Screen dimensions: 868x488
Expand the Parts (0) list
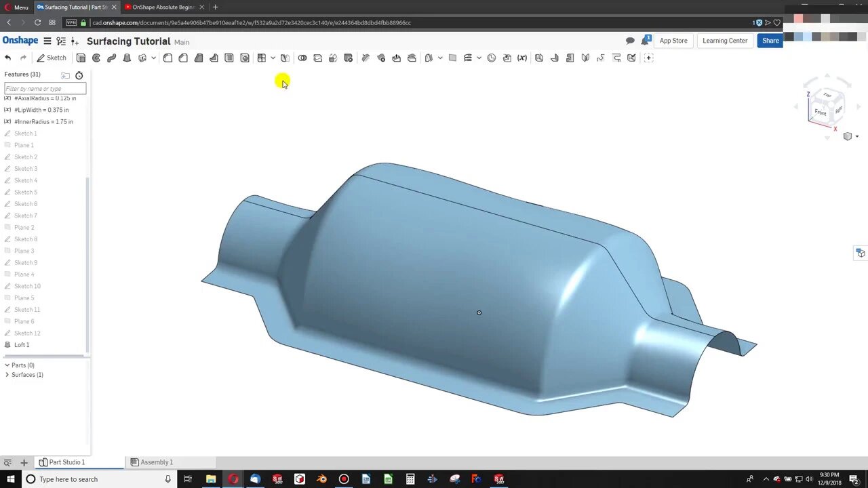pyautogui.click(x=7, y=365)
